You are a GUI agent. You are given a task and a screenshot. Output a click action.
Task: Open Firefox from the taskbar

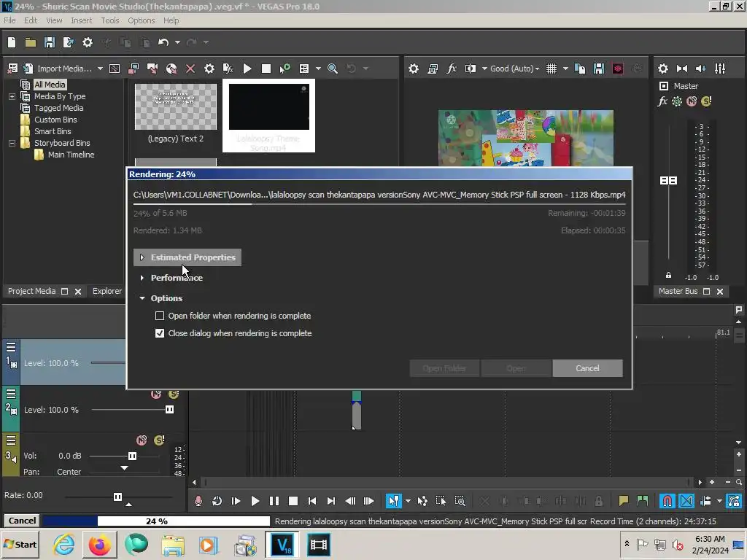pos(99,545)
